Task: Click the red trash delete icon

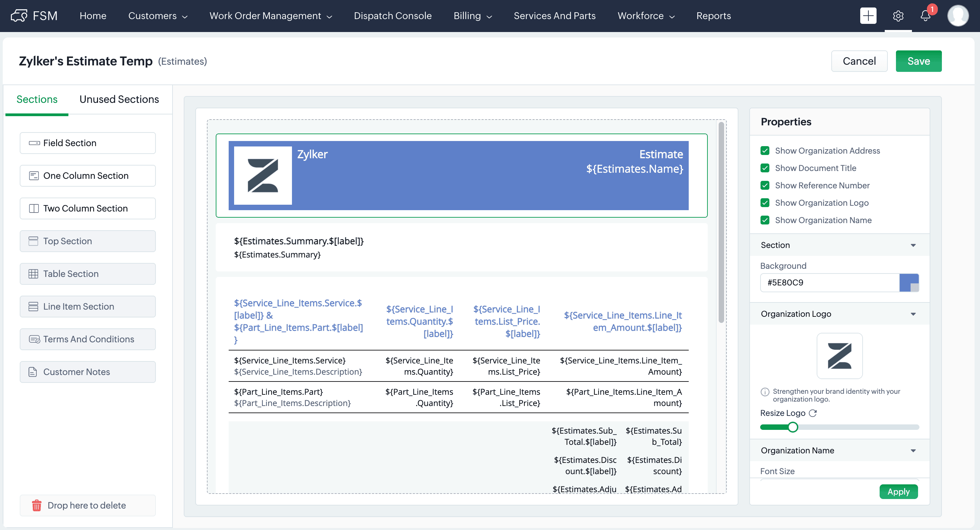Action: 36,505
